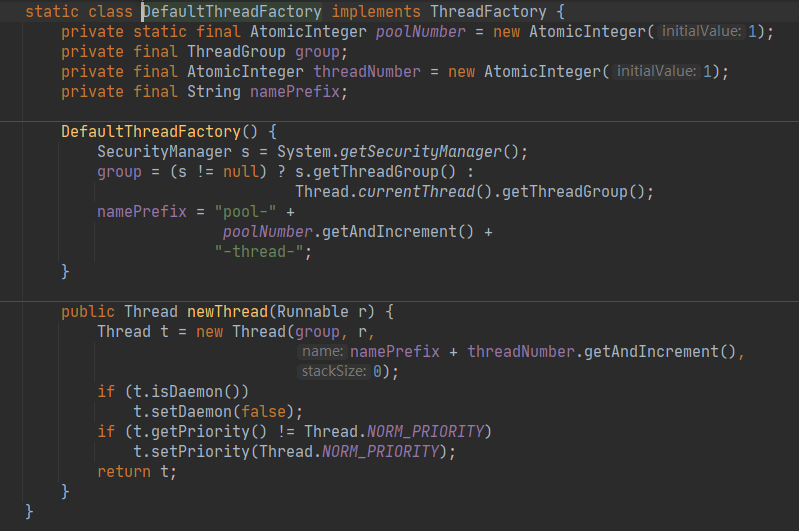Click 'threadNumber' in its field declaration
Viewport: 799px width, 531px height.
click(x=367, y=71)
